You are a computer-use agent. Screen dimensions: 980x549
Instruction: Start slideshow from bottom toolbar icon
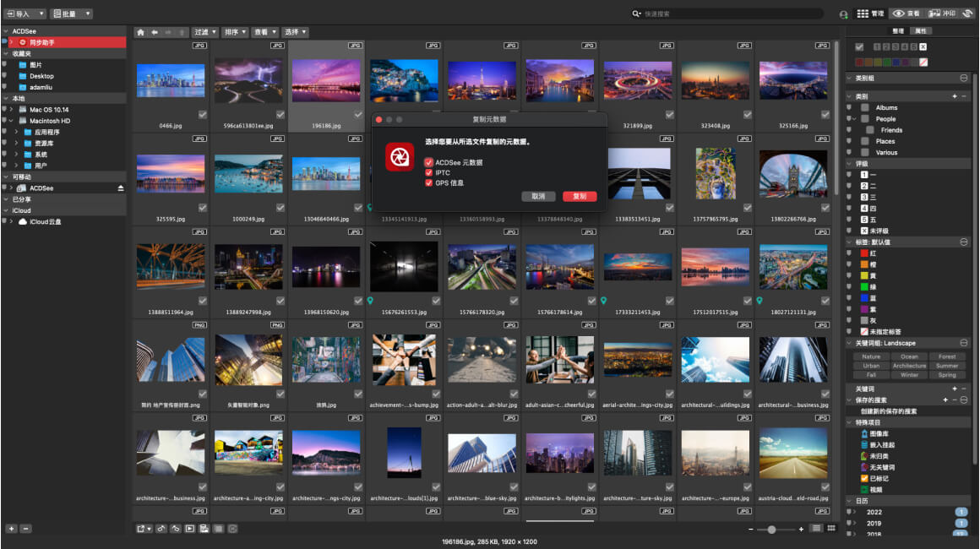pos(190,529)
